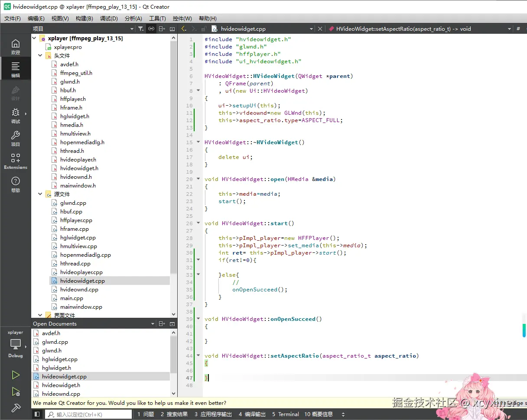Open the 工具(T) menu

pyautogui.click(x=157, y=19)
